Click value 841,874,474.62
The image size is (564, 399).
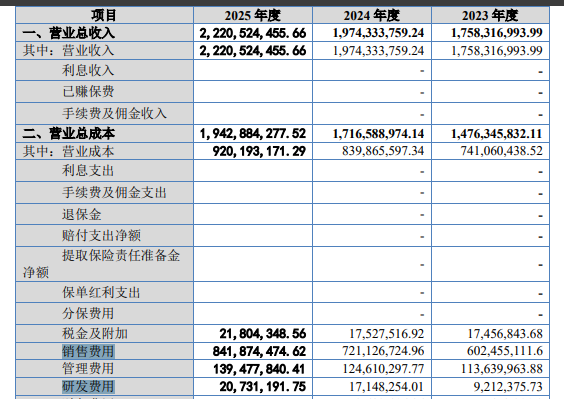pos(259,351)
